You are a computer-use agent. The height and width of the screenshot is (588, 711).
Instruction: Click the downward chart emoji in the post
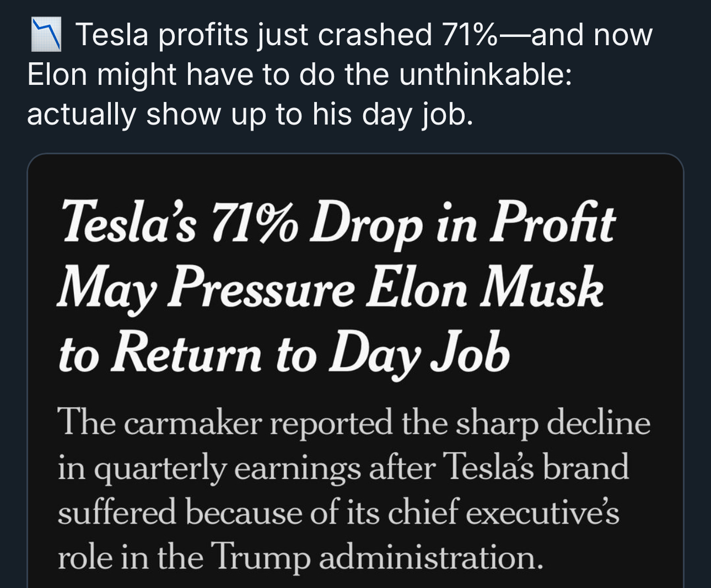point(46,34)
